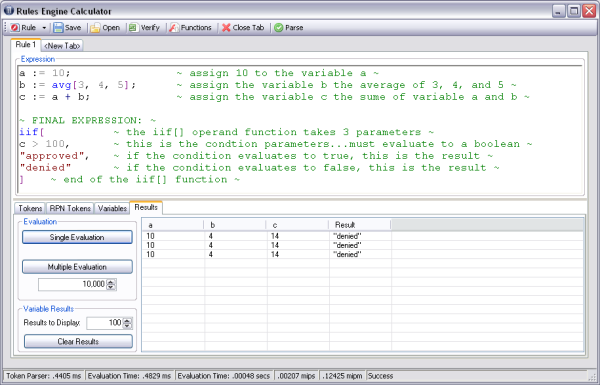The image size is (600, 385).
Task: Switch to the RPN Tokens tab
Action: [x=70, y=209]
